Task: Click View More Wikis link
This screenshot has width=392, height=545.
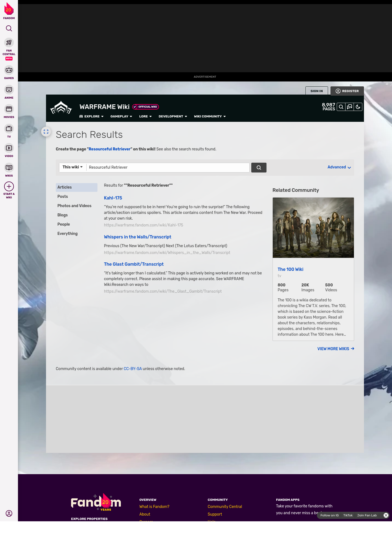Action: (x=336, y=349)
